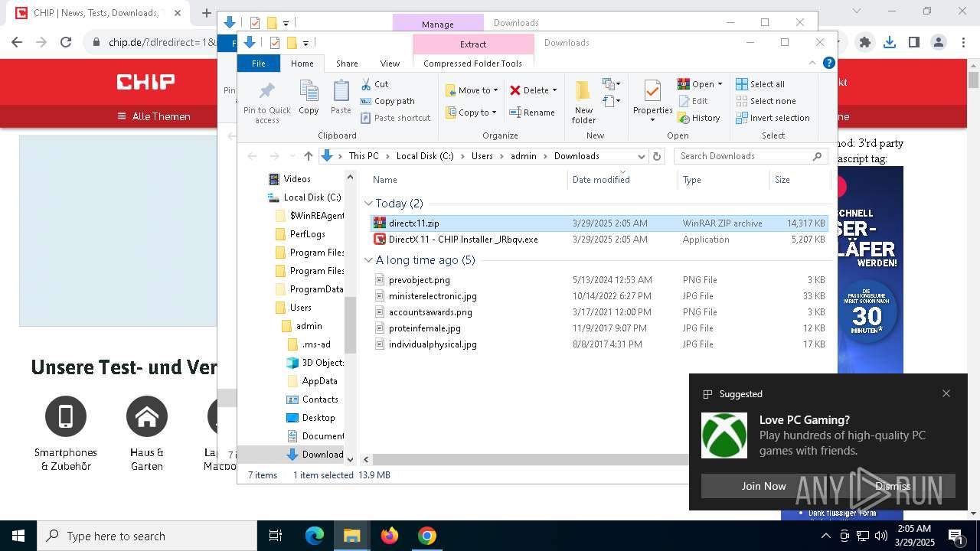
Task: Collapse the ribbon with the chevron
Action: [812, 64]
